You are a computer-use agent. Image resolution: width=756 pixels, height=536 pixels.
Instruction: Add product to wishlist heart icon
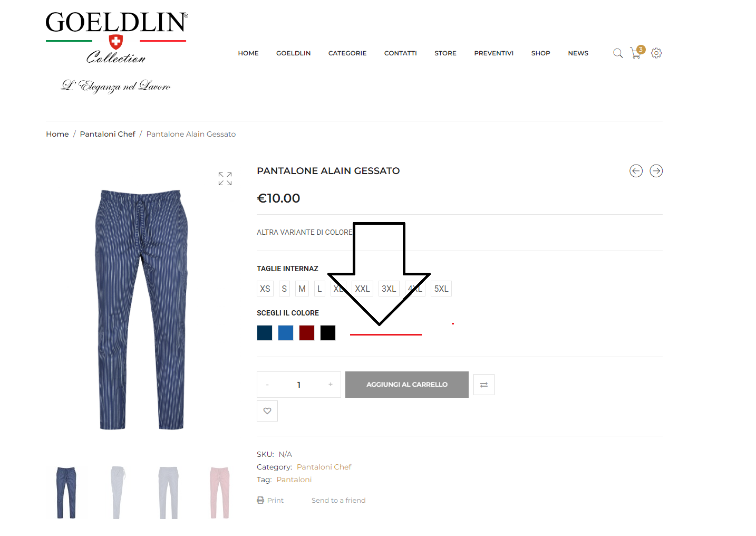click(x=267, y=411)
